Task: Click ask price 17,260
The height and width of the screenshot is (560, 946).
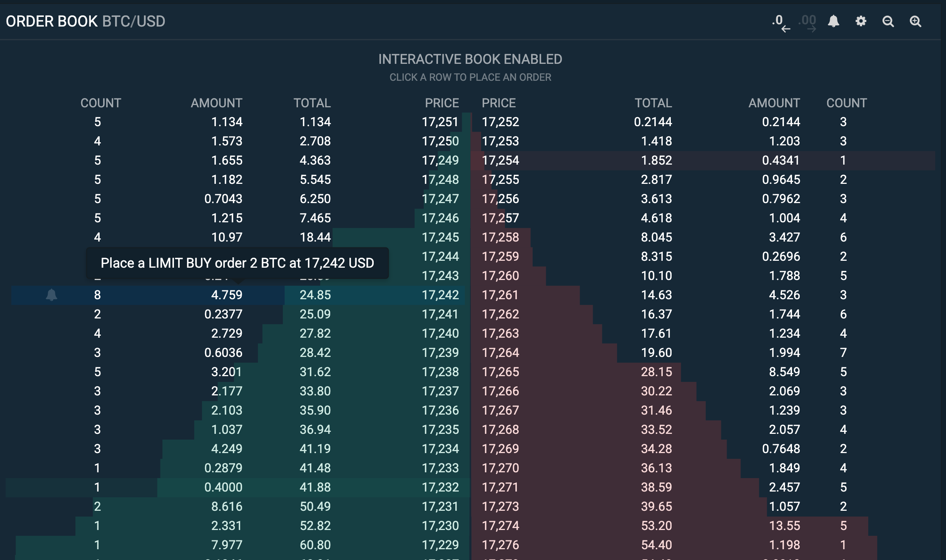Action: pos(500,276)
